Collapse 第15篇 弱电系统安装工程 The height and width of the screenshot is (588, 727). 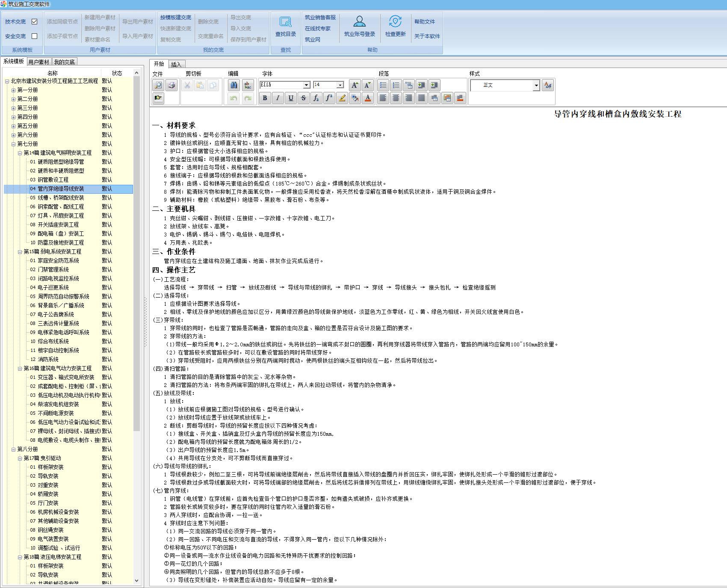click(x=20, y=252)
